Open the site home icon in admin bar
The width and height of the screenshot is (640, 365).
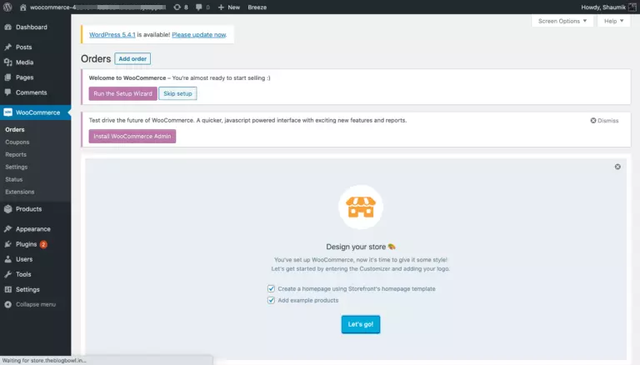pos(23,7)
